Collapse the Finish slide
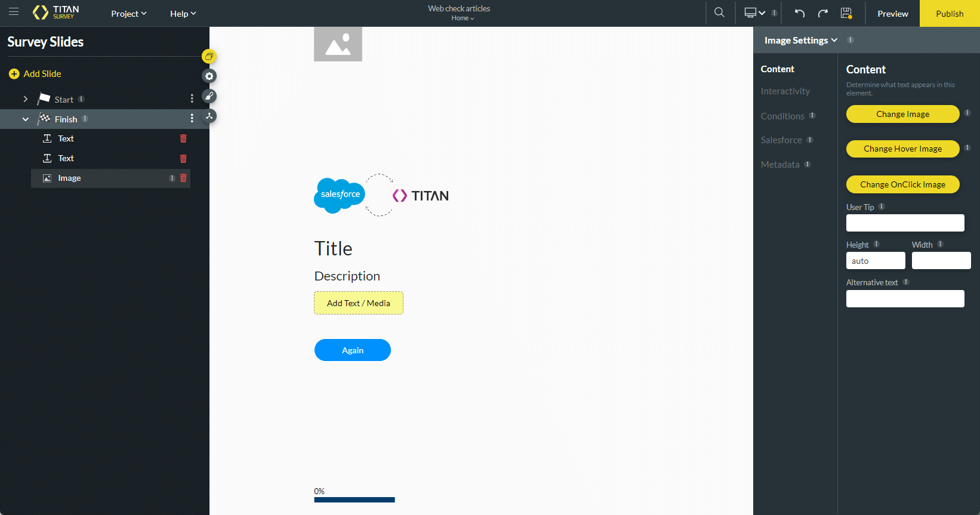 click(x=26, y=119)
